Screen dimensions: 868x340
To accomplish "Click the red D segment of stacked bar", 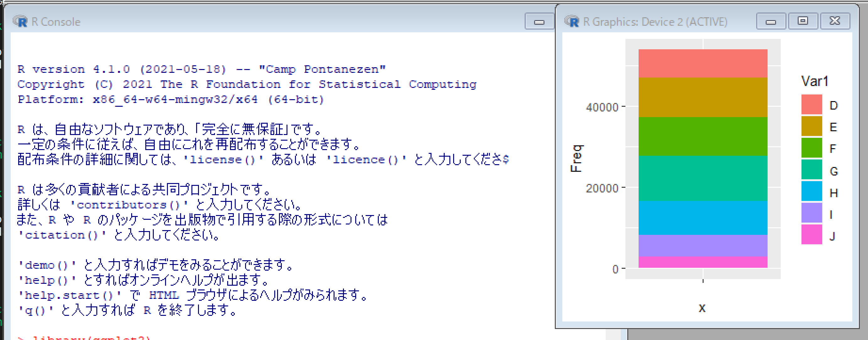I will click(x=703, y=63).
